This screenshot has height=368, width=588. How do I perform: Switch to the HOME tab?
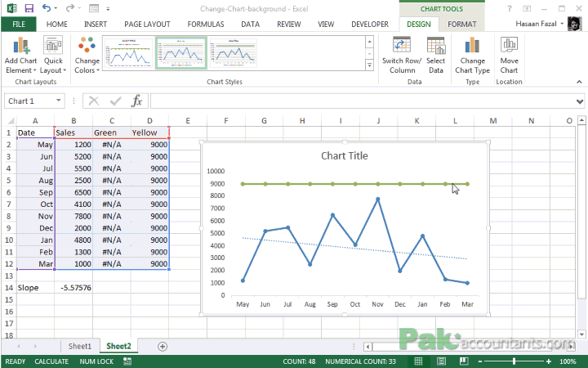[56, 25]
